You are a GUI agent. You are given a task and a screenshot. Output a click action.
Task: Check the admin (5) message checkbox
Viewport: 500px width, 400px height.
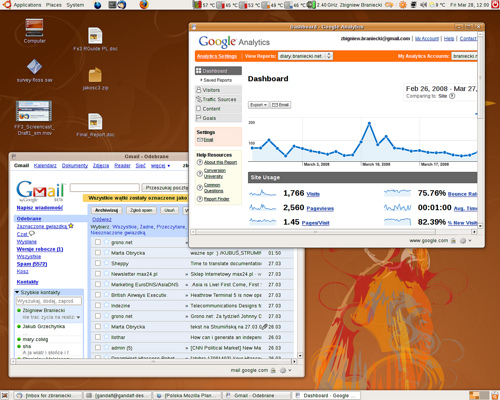(98, 348)
